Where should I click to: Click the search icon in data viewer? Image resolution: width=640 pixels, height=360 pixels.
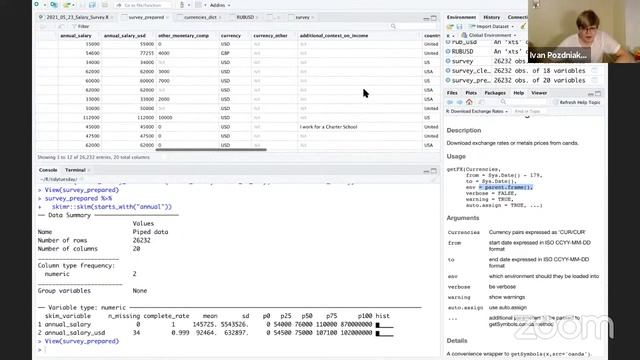point(393,26)
